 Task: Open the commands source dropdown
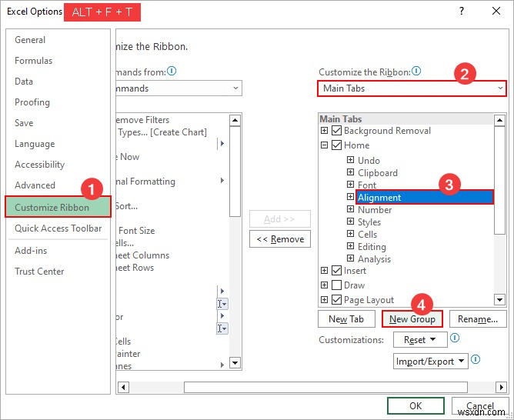[179, 88]
